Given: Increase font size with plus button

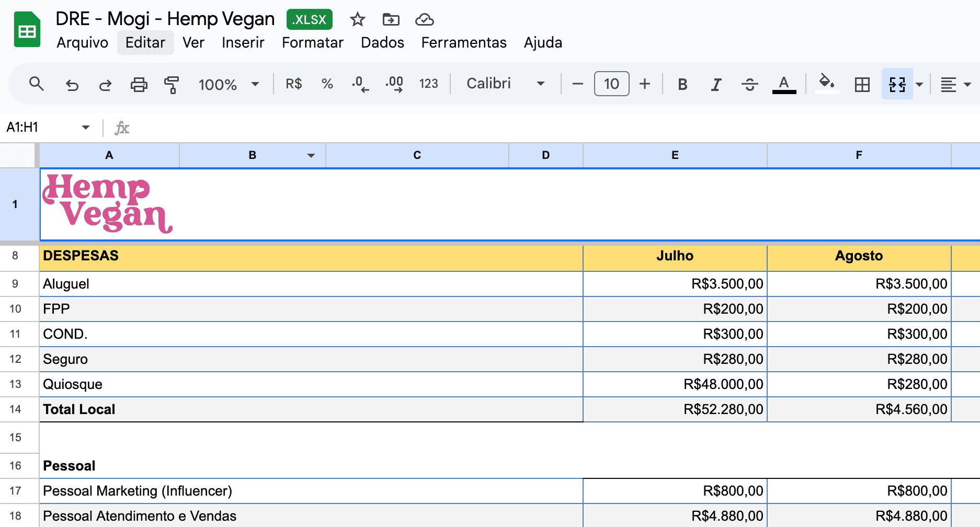Looking at the screenshot, I should tap(645, 84).
